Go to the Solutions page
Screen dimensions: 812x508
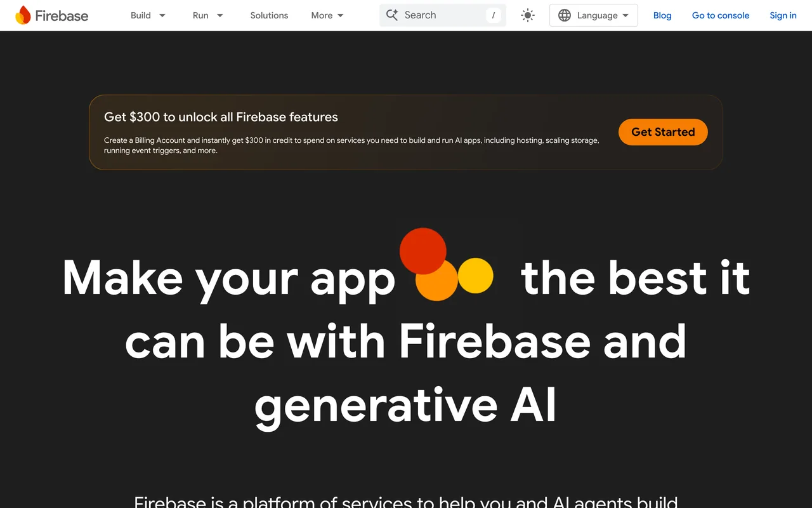269,15
